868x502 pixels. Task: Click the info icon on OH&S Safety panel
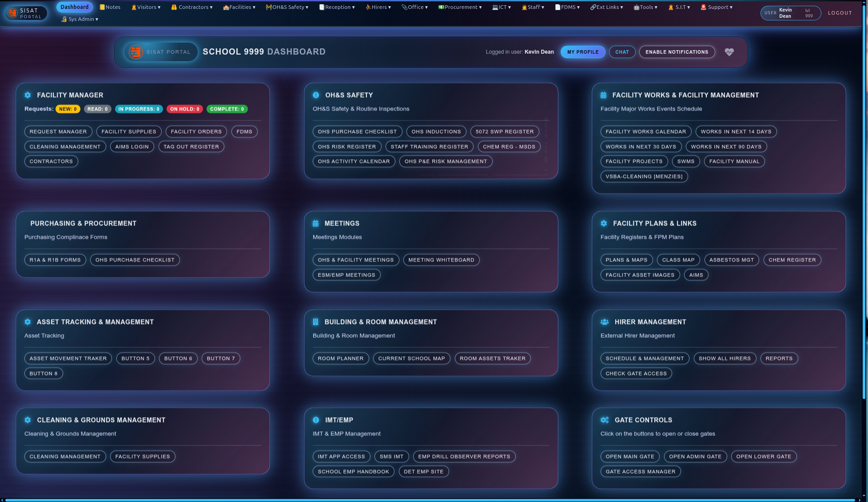pos(316,95)
